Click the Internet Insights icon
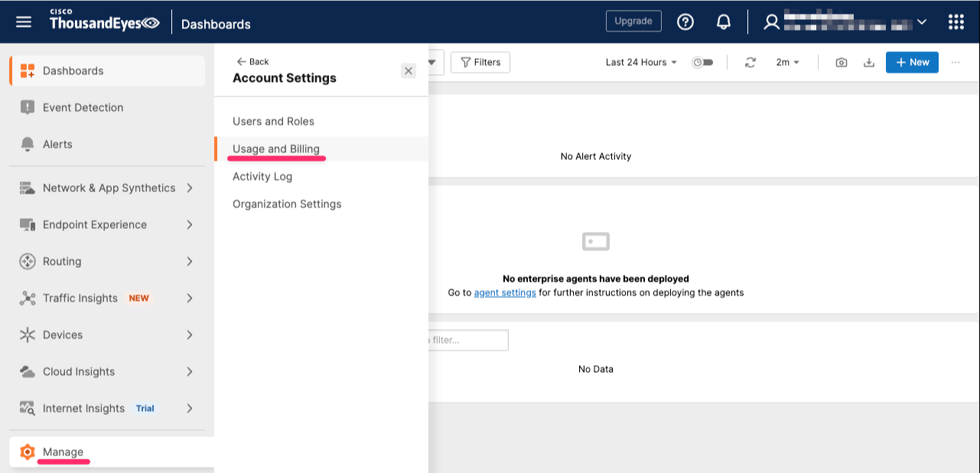The height and width of the screenshot is (473, 980). pyautogui.click(x=28, y=409)
